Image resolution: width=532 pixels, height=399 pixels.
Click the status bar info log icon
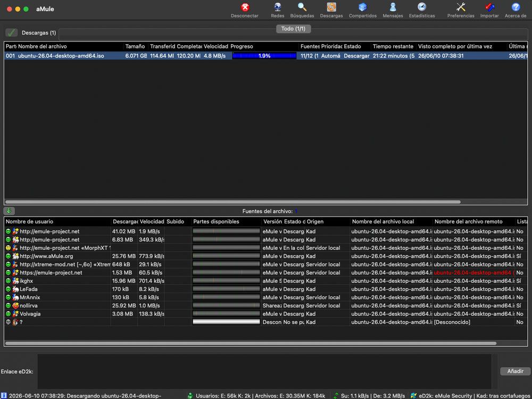(x=3, y=396)
